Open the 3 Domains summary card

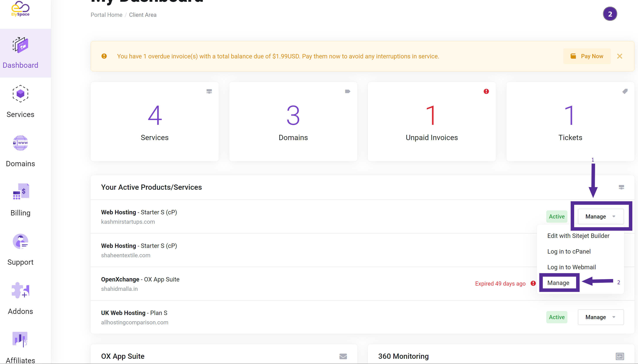pyautogui.click(x=293, y=122)
